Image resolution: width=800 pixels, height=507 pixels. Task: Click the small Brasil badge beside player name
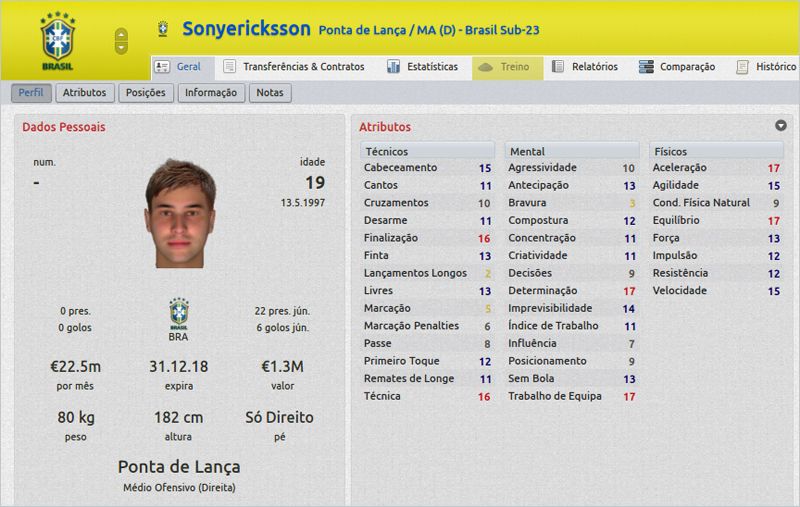click(x=163, y=29)
